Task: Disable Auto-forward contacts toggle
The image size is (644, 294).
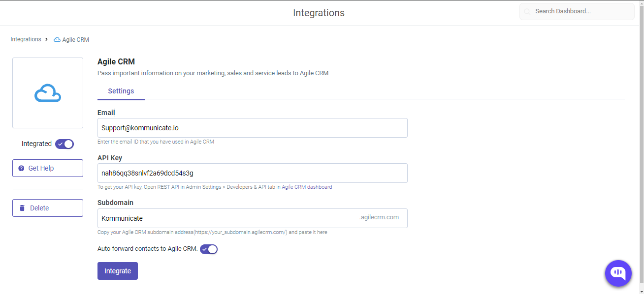Action: point(209,249)
